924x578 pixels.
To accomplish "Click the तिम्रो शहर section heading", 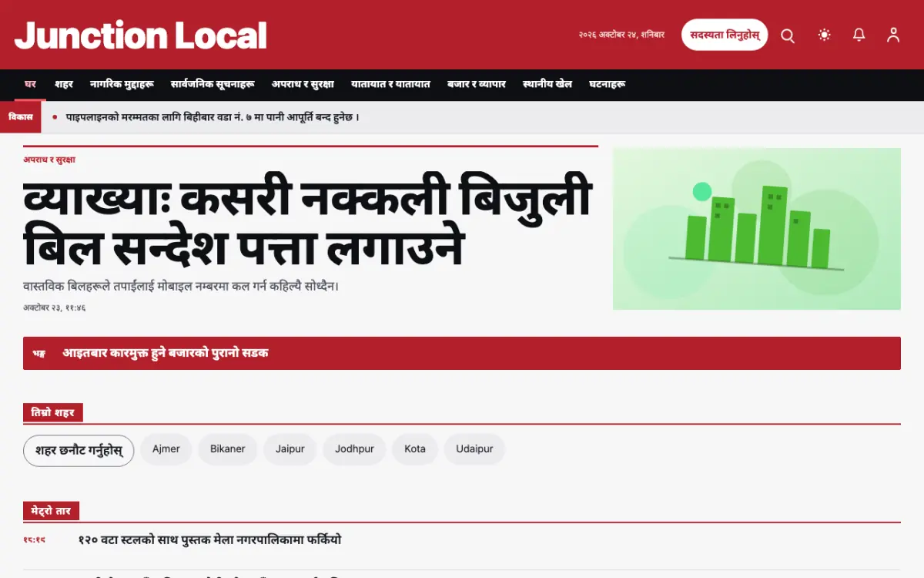I will (53, 412).
